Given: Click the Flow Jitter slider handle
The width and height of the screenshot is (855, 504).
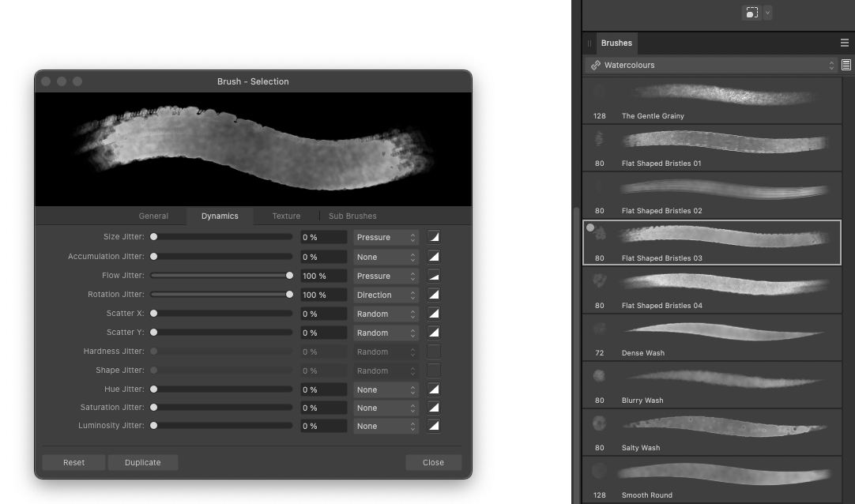Looking at the screenshot, I should pyautogui.click(x=290, y=276).
